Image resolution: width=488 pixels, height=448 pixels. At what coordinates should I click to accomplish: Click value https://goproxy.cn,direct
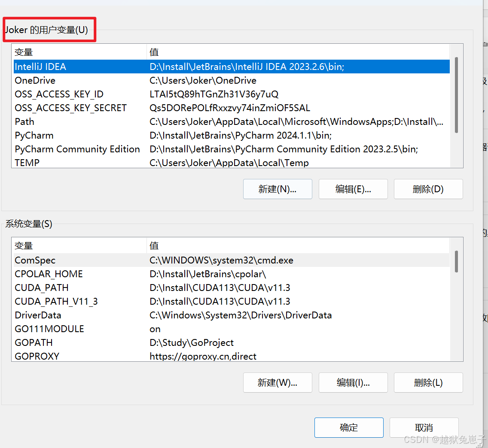click(203, 356)
